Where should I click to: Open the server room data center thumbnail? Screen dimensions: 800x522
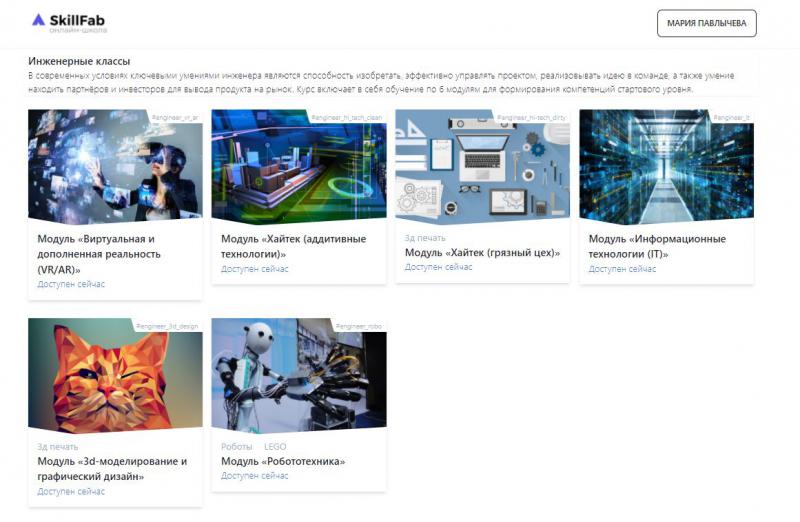[x=666, y=167]
